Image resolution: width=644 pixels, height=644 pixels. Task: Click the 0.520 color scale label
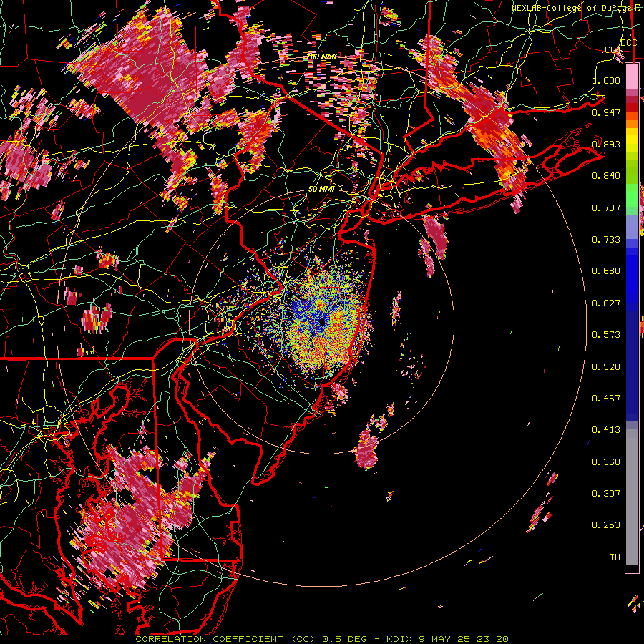606,367
